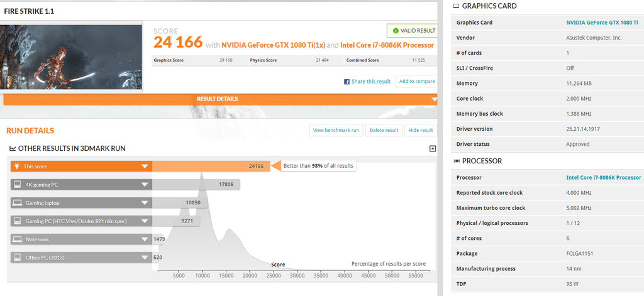Click the View benchmark run button
The width and height of the screenshot is (644, 296).
pyautogui.click(x=336, y=130)
